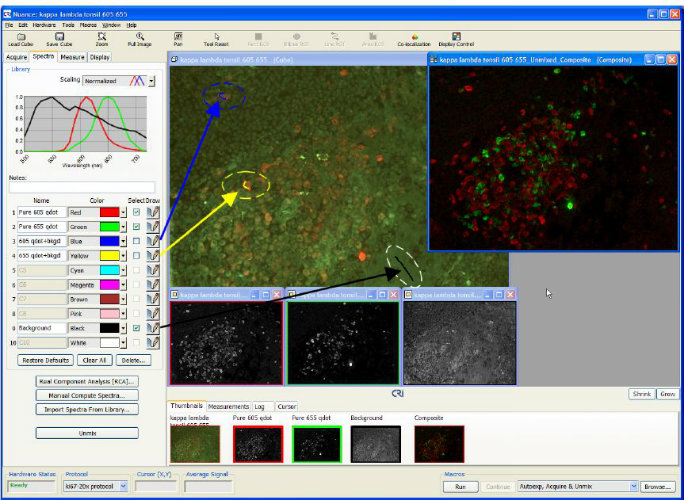Click Draw icon in the White row

153,343
